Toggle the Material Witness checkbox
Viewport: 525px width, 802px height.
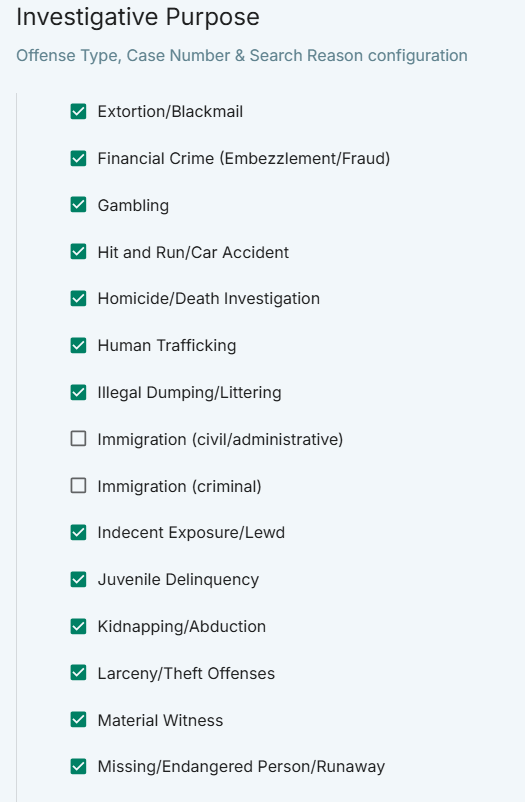pos(78,720)
